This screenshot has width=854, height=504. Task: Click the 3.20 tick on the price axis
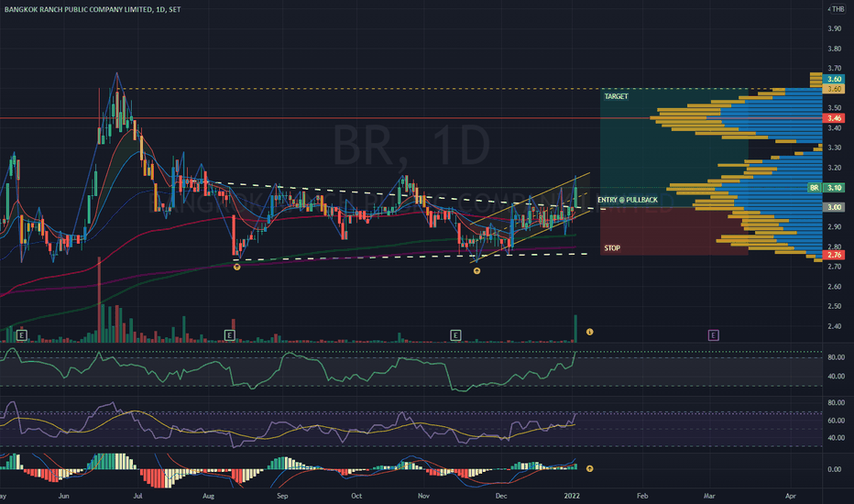click(x=834, y=168)
